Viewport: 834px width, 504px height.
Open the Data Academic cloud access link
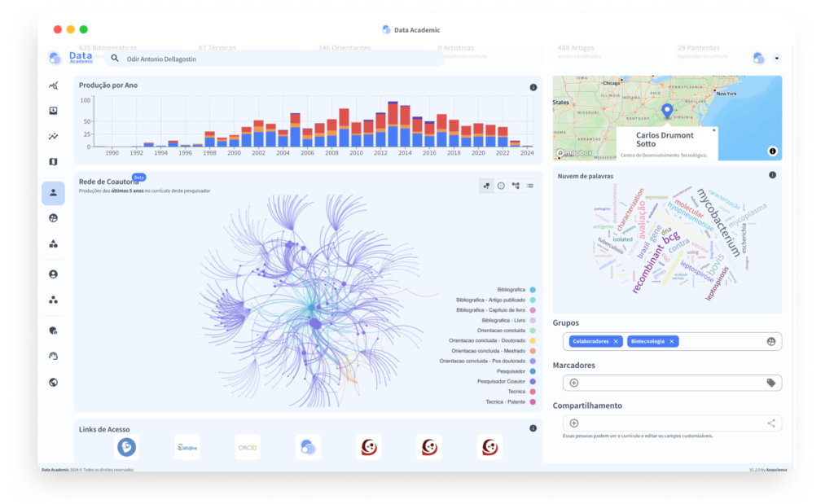pyautogui.click(x=308, y=447)
